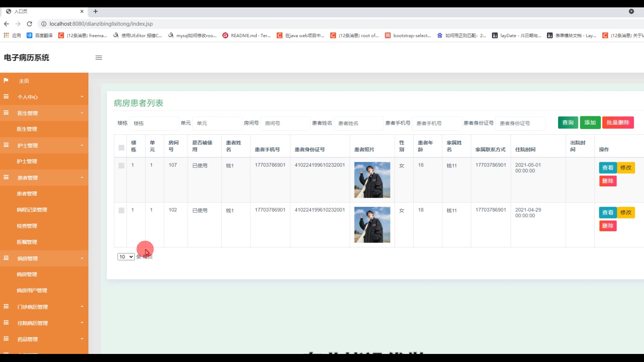The width and height of the screenshot is (644, 362).
Task: Click the 患者姓名 search input field
Action: pyautogui.click(x=358, y=123)
